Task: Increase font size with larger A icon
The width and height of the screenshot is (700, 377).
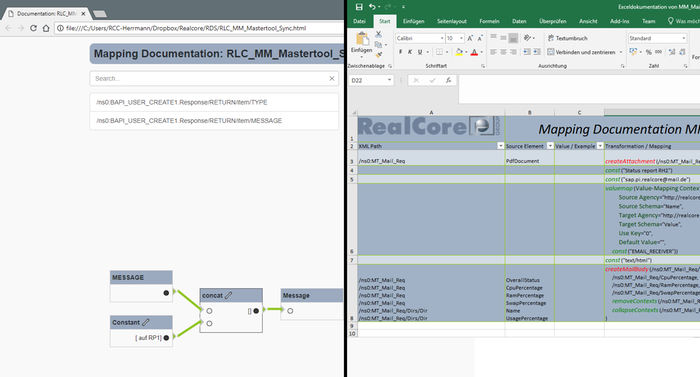Action: 470,38
